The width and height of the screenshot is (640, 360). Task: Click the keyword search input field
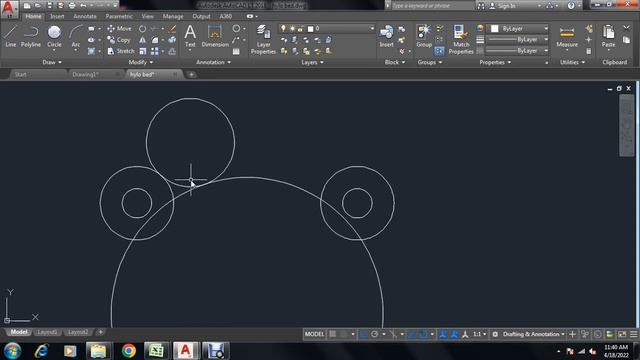[433, 6]
